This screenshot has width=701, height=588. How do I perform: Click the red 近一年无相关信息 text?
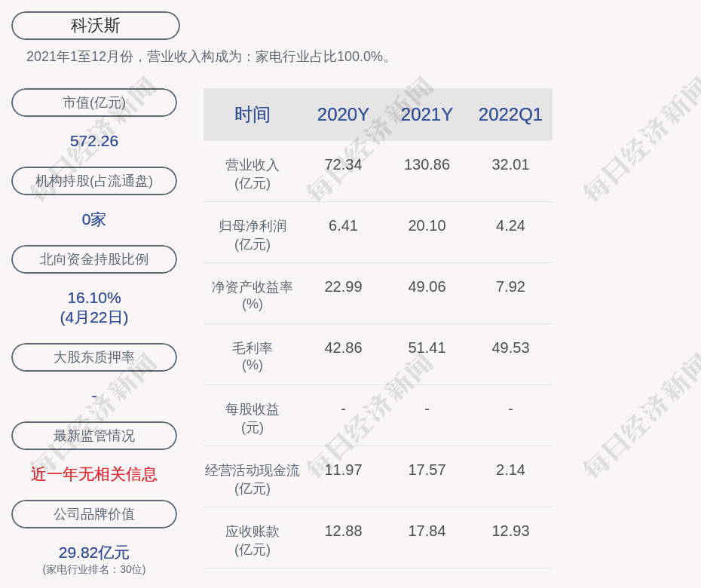click(x=94, y=474)
